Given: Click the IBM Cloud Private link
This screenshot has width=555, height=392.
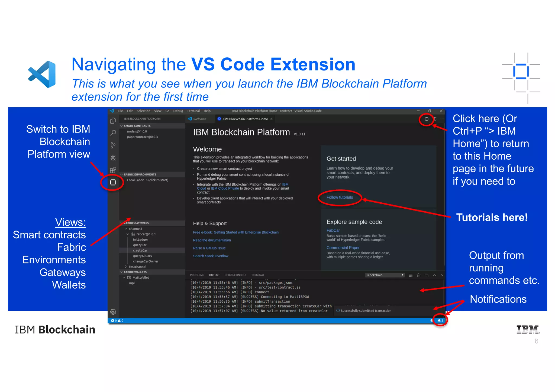Looking at the screenshot, I should [x=225, y=188].
